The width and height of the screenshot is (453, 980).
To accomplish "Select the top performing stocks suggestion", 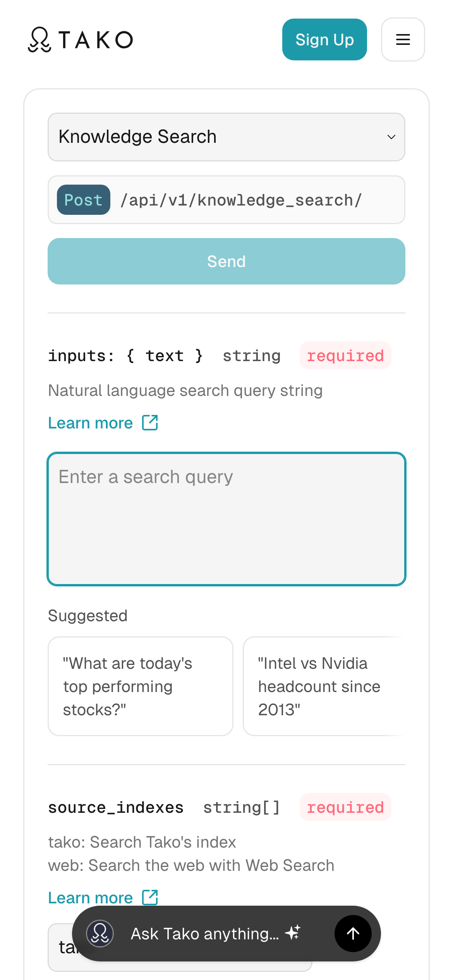I will [140, 686].
